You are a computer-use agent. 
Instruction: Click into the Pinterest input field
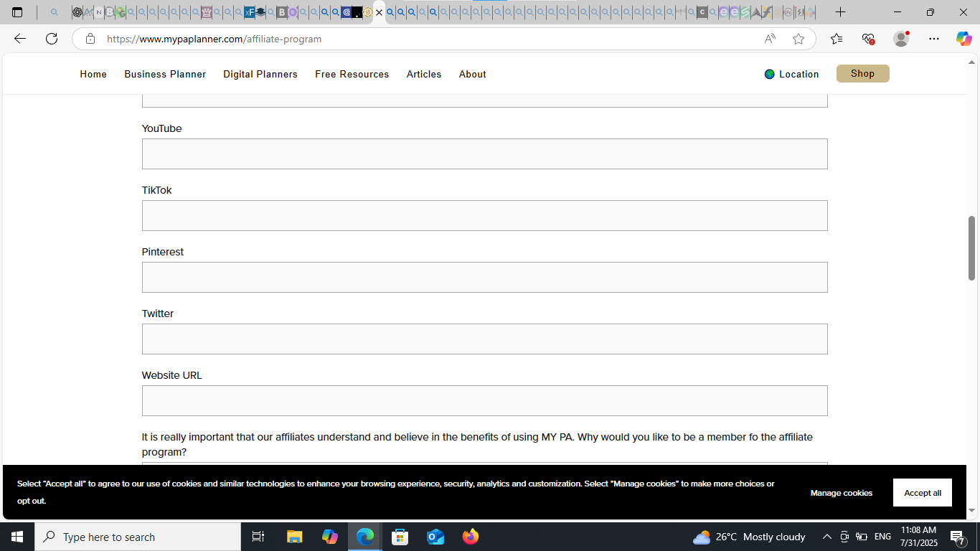484,277
